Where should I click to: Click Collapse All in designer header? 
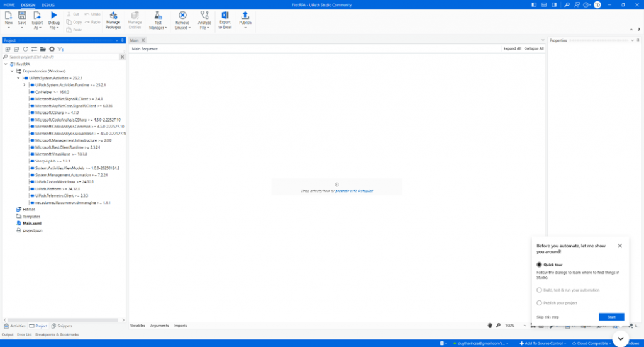point(534,48)
